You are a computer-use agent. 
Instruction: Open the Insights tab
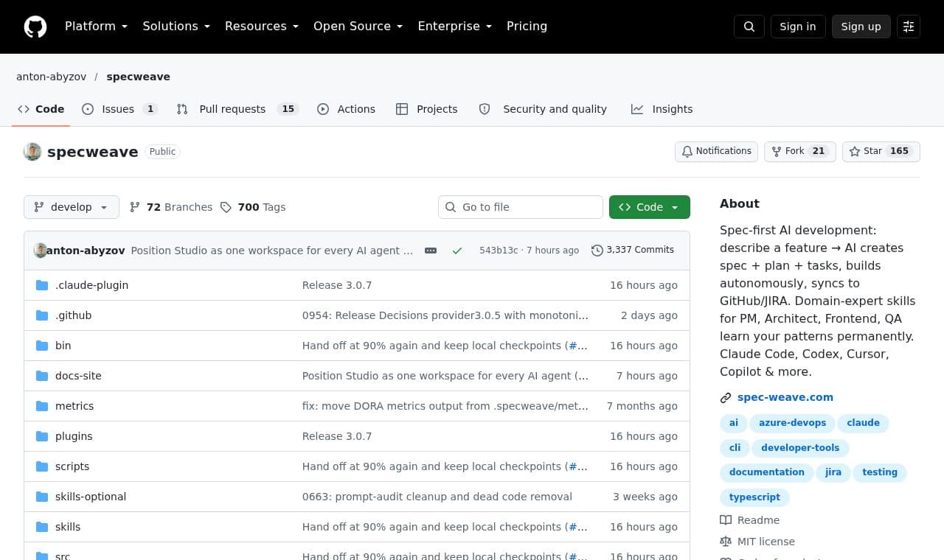(662, 109)
